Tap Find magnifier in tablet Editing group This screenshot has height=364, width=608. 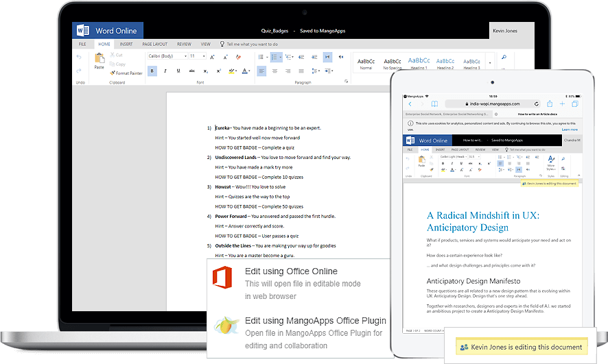pyautogui.click(x=563, y=159)
